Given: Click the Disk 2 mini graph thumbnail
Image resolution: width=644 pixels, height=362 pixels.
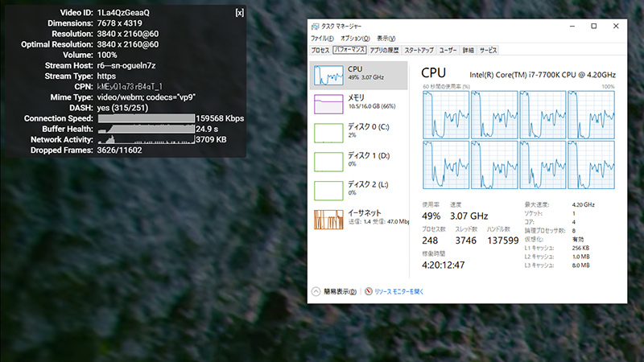Looking at the screenshot, I should coord(328,191).
